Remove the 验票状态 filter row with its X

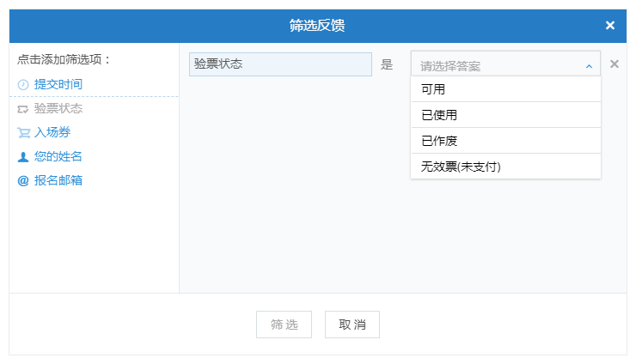click(615, 64)
